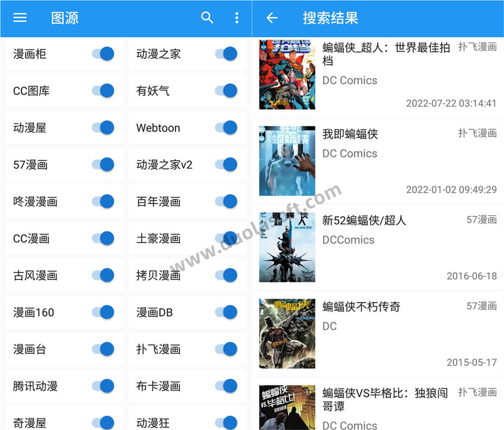The height and width of the screenshot is (430, 504).
Task: Go back from 搜索结果 screen
Action: [x=272, y=18]
